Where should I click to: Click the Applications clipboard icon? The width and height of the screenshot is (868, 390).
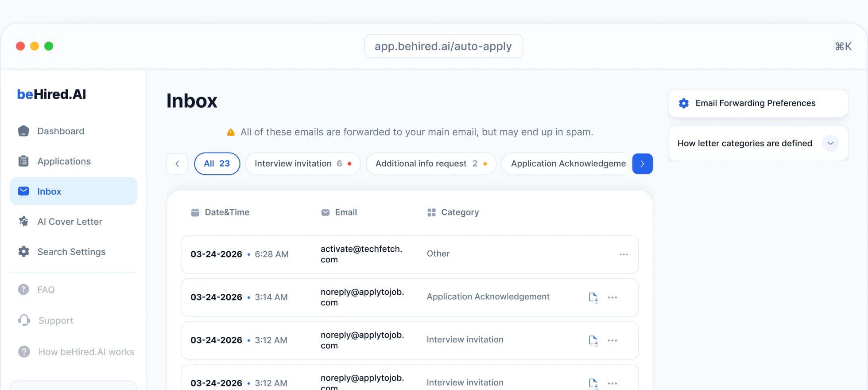(23, 161)
